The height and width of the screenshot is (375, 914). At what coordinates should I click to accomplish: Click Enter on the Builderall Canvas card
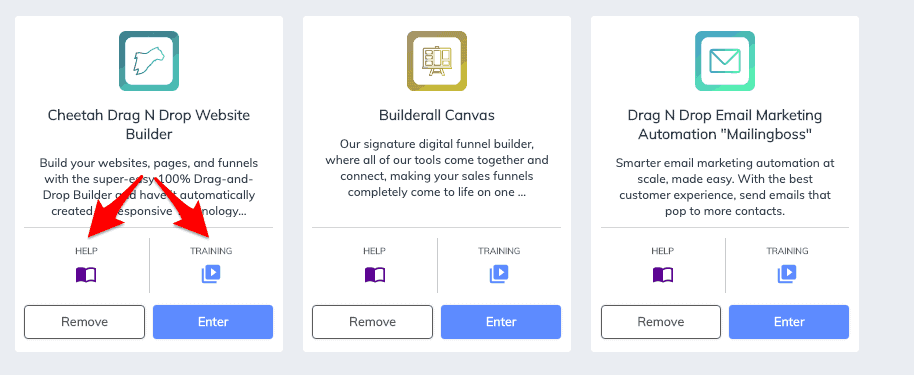(x=501, y=322)
